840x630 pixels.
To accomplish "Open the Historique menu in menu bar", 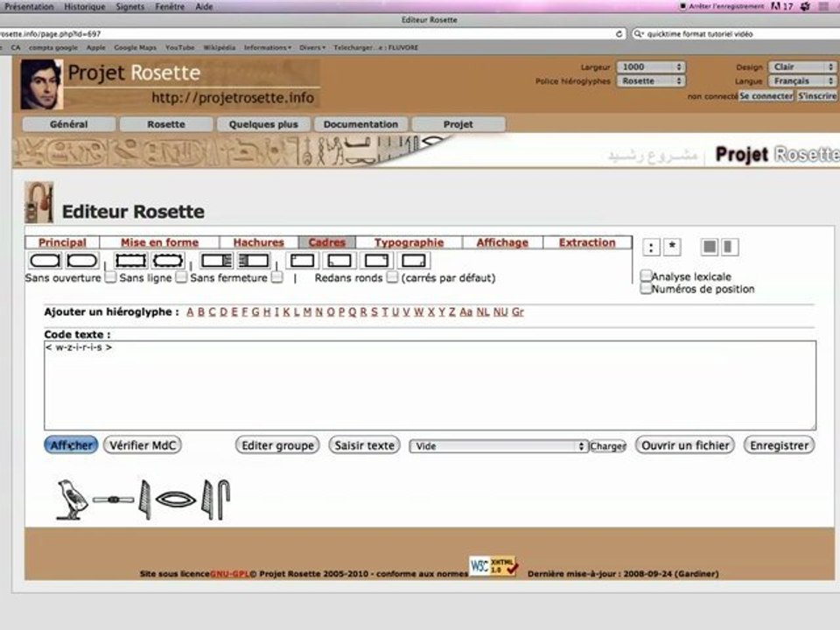I will [x=85, y=6].
